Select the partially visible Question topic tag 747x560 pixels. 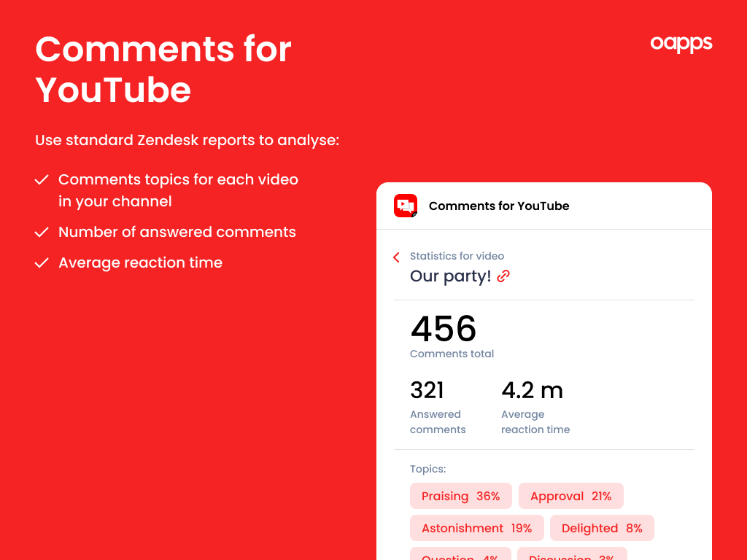460,555
